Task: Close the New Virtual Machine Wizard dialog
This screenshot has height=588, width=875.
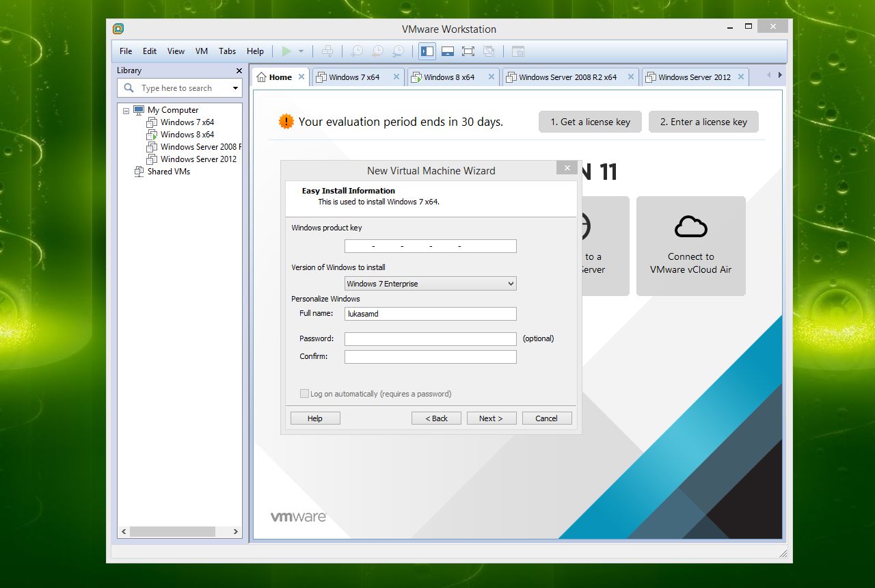Action: click(x=567, y=168)
